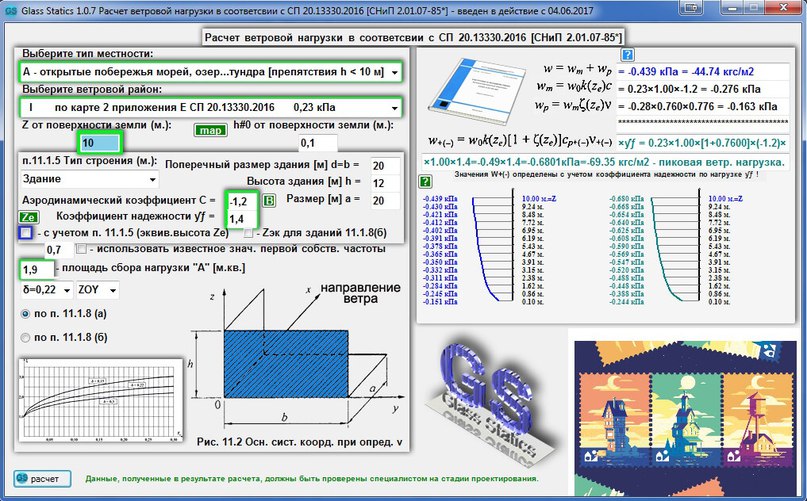Click the green B aerodynamic coefficient button
The height and width of the screenshot is (501, 807).
pos(269,200)
